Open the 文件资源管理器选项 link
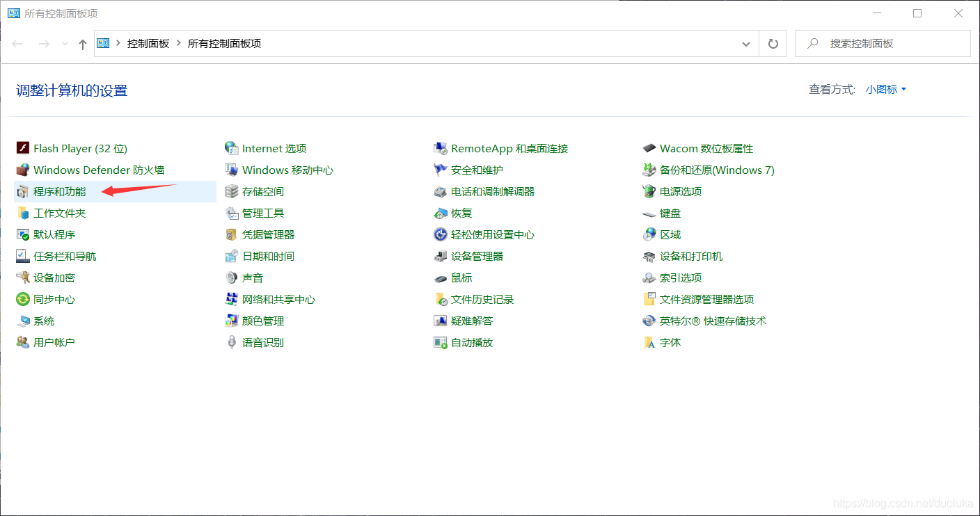980x516 pixels. 706,299
